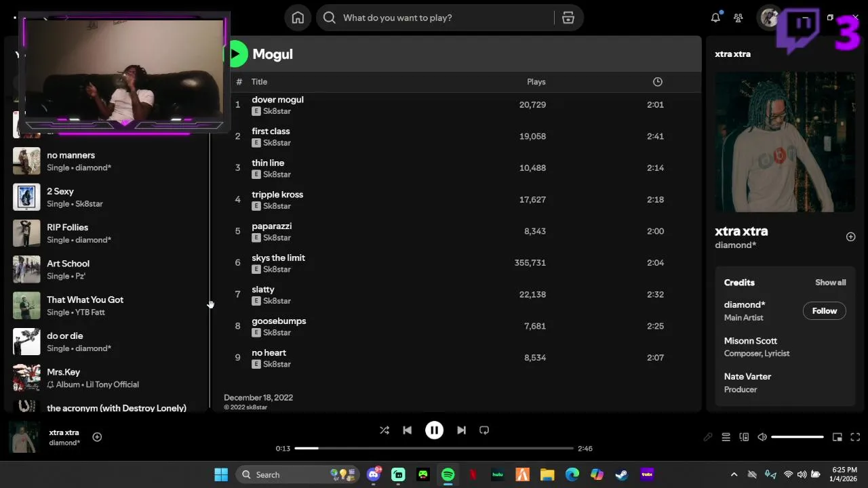Mute the volume speaker icon
This screenshot has height=488, width=868.
tap(762, 437)
